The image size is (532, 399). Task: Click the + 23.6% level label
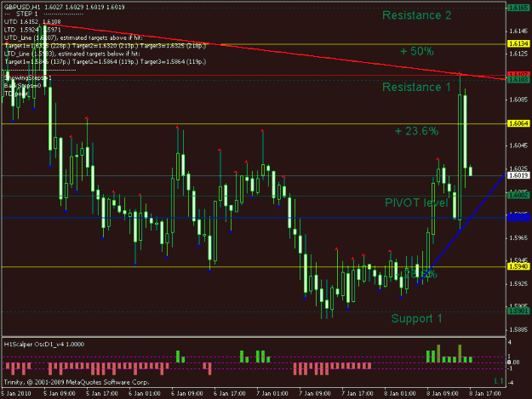click(x=416, y=131)
